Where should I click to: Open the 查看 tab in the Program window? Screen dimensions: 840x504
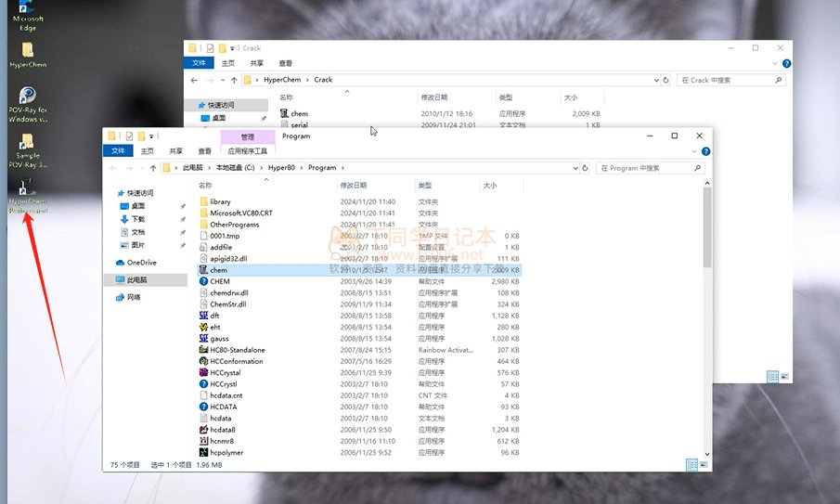tap(204, 150)
